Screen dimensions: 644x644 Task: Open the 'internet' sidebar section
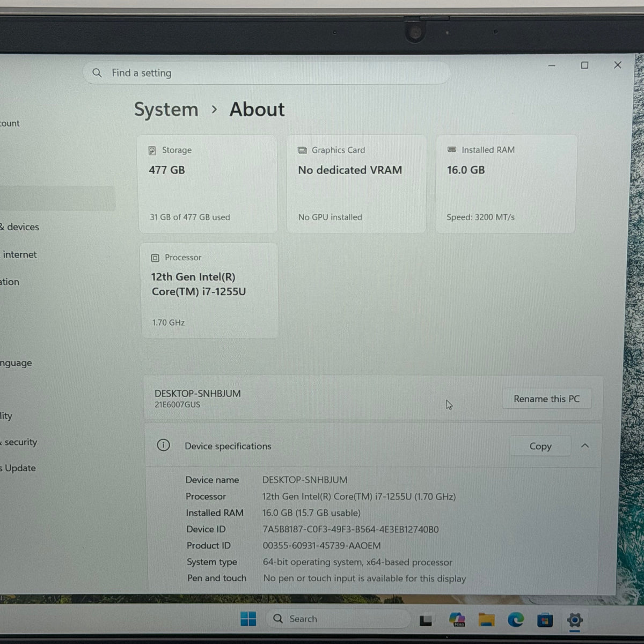pos(19,255)
